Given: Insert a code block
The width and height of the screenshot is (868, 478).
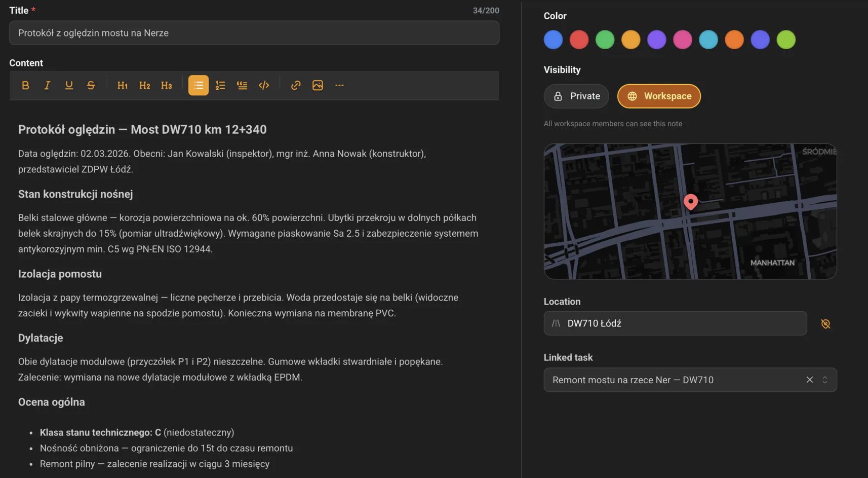Looking at the screenshot, I should (x=264, y=85).
